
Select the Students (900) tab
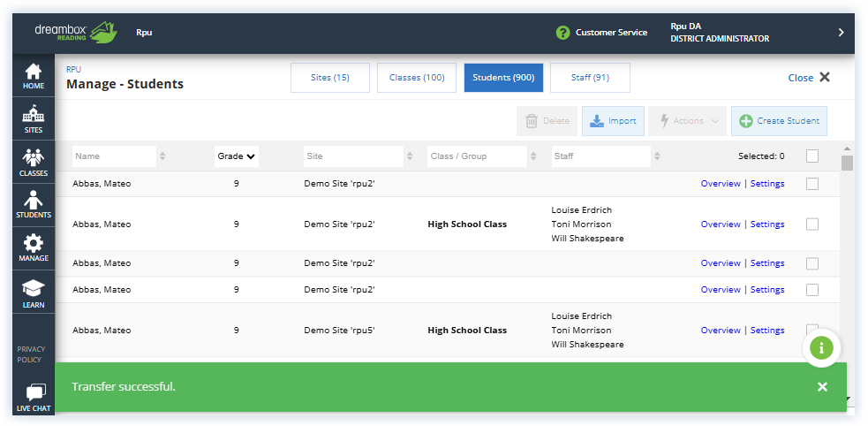coord(503,78)
